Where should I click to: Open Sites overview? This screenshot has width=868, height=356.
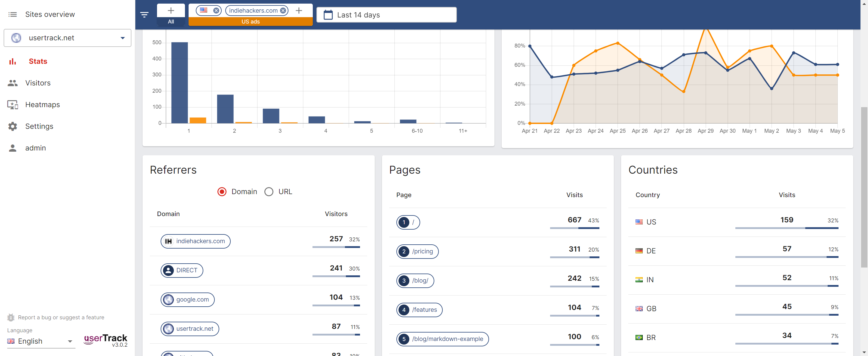pyautogui.click(x=50, y=14)
